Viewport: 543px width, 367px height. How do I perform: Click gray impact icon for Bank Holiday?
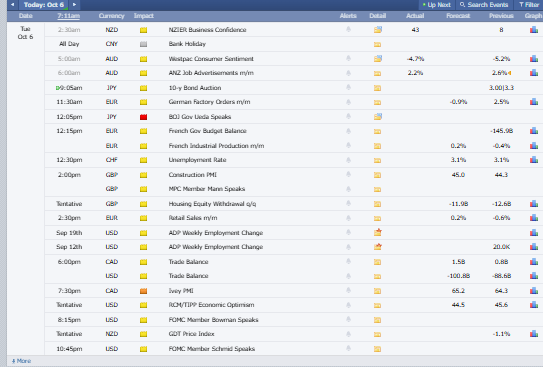(143, 44)
